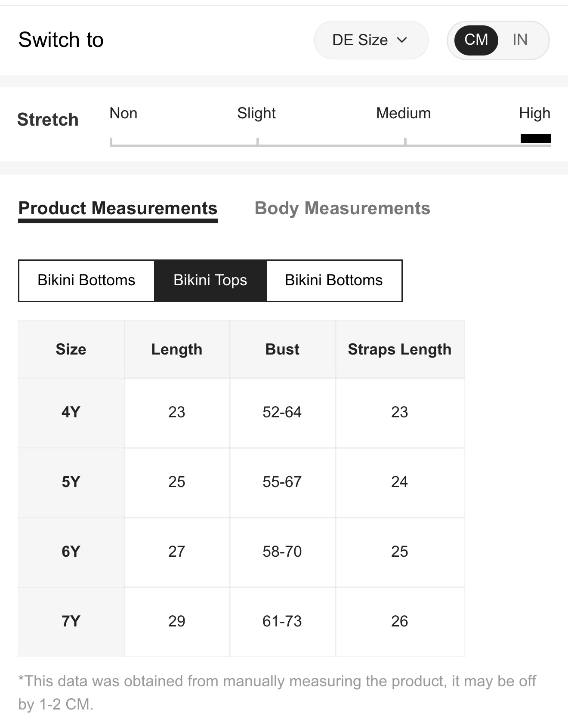Viewport: 568px width, 728px height.
Task: Click the Slight stretch label
Action: tap(256, 113)
